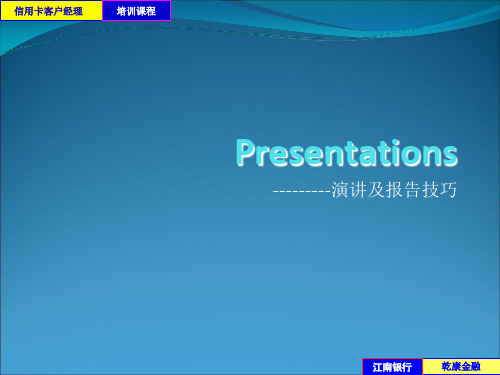This screenshot has width=500, height=375.
Task: Click the yellow 信用卡客户经理 label box
Action: pos(51,11)
